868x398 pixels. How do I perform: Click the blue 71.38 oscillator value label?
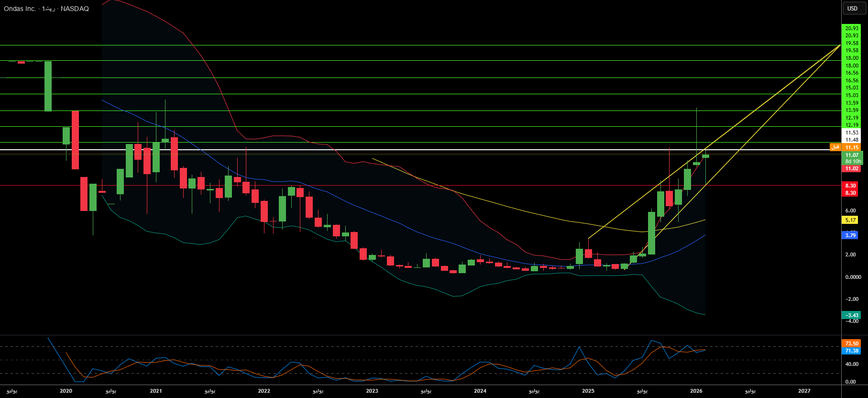852,351
